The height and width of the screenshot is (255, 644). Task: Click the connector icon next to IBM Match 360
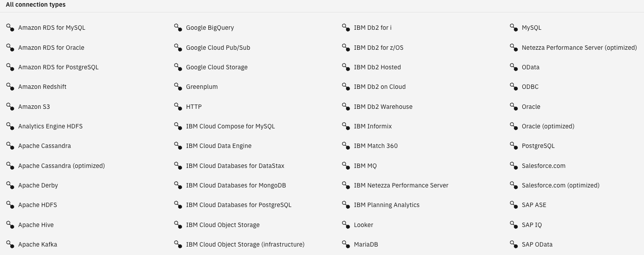tap(346, 146)
